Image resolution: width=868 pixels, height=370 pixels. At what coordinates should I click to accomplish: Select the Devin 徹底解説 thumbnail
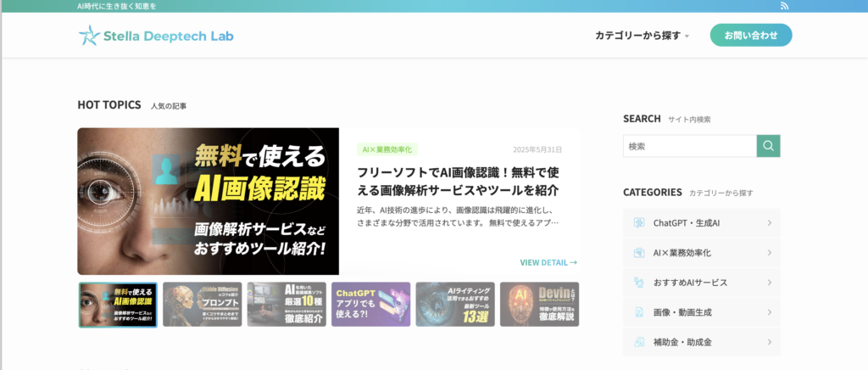pos(539,305)
